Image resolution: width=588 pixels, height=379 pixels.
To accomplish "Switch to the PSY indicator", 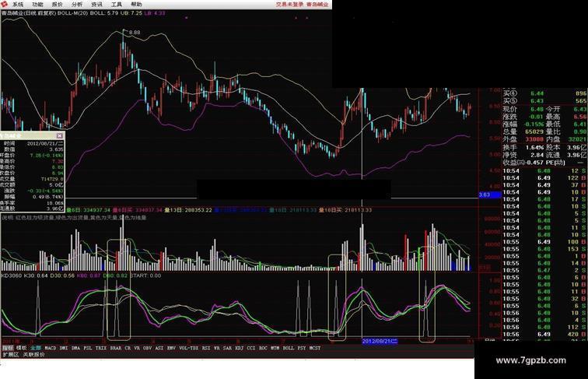I will pos(302,348).
